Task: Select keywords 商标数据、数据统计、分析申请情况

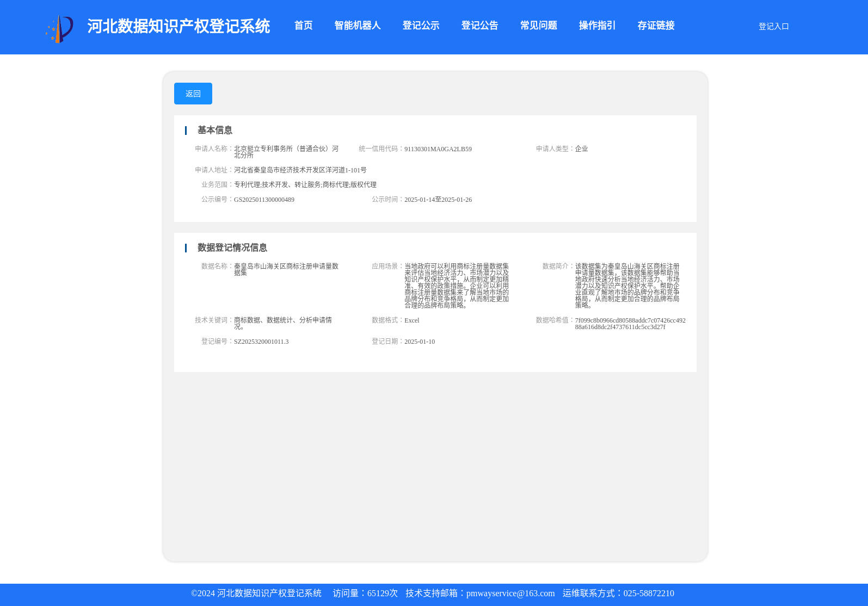Action: pos(283,323)
